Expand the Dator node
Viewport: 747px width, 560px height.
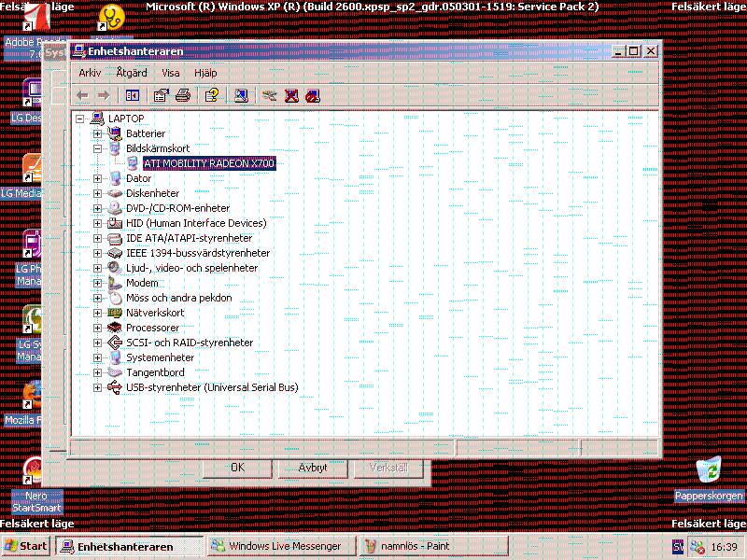click(x=97, y=178)
